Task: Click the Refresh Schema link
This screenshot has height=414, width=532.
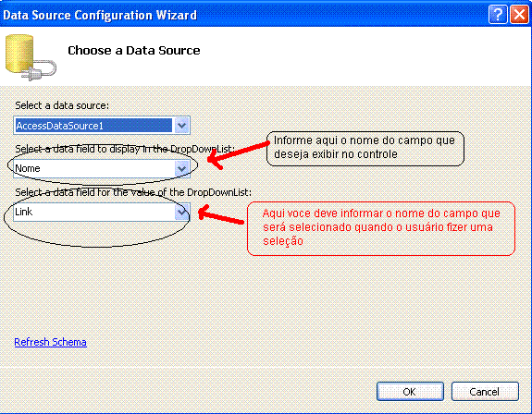Action: (50, 342)
